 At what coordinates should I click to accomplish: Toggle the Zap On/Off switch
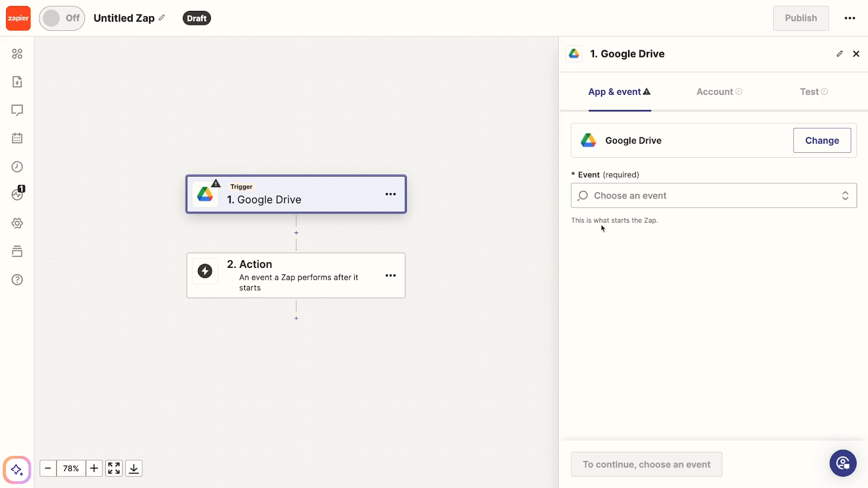pyautogui.click(x=62, y=18)
